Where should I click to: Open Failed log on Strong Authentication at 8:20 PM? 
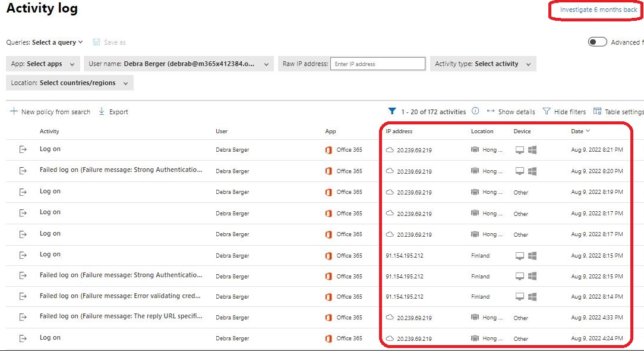coord(121,170)
